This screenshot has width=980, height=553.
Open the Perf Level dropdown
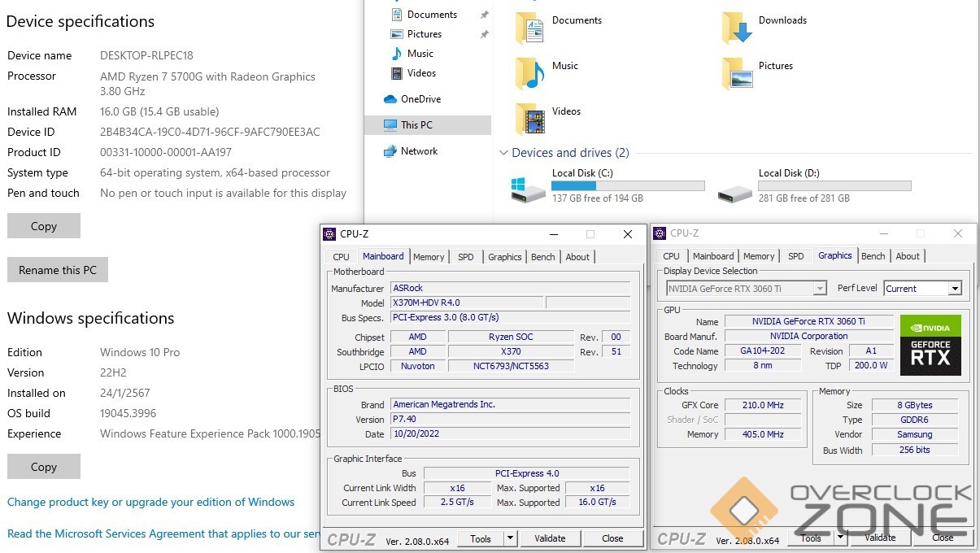coord(955,289)
